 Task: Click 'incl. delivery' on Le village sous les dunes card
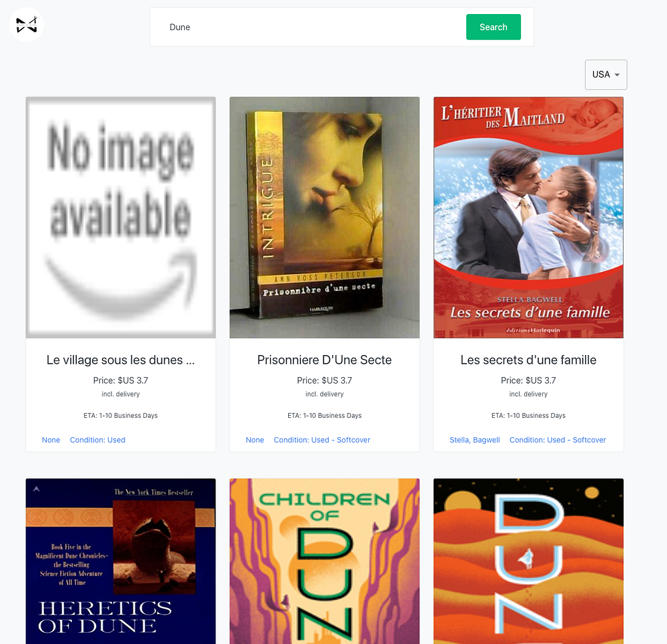[121, 394]
